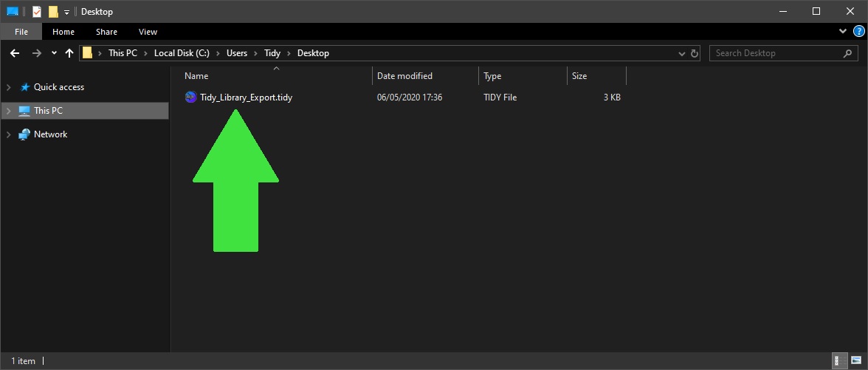Expand the ribbon with chevron

[x=843, y=31]
